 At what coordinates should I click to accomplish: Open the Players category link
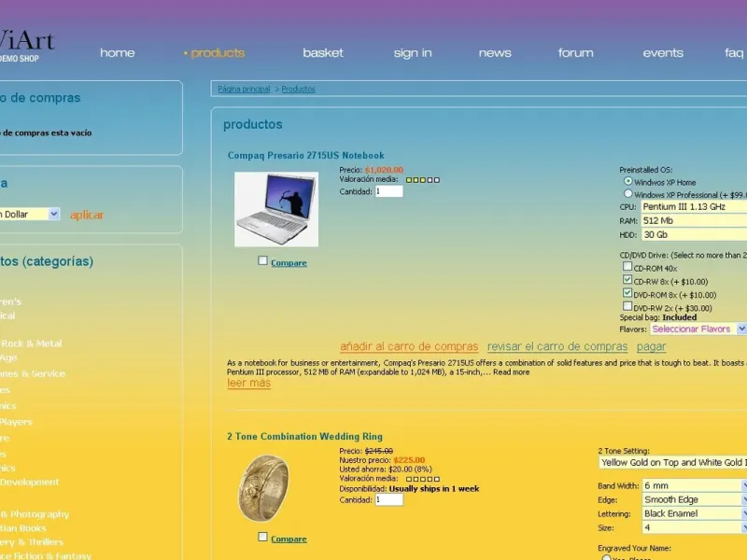[x=16, y=422]
